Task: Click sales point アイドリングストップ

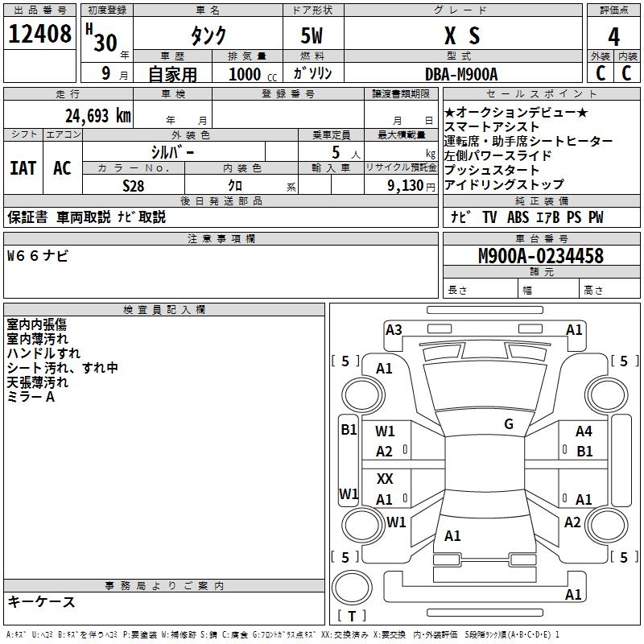Action: click(504, 184)
